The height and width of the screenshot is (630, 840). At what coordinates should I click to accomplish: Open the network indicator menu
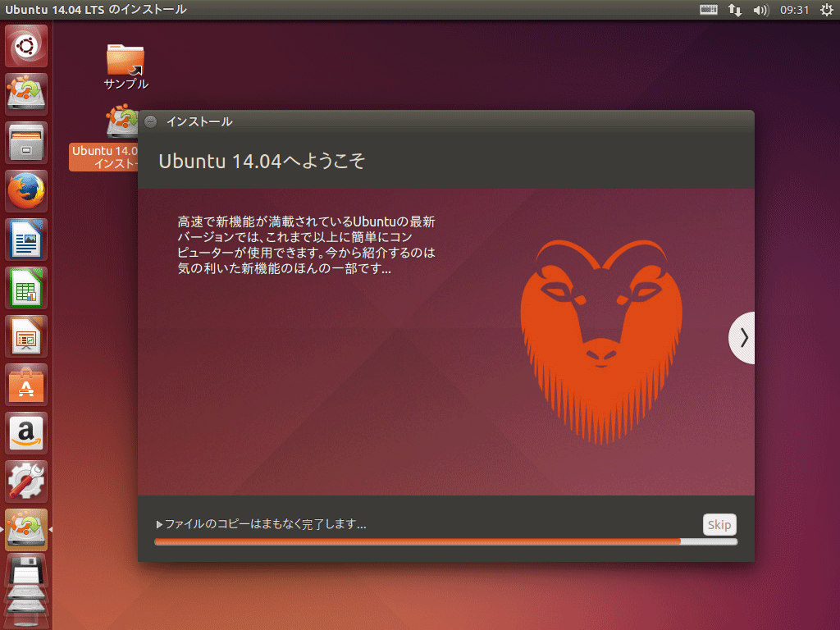tap(734, 10)
